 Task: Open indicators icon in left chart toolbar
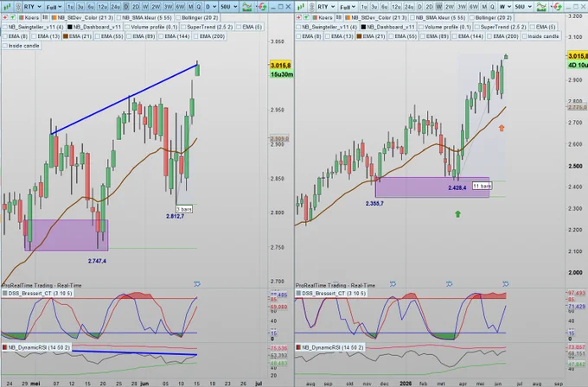[246, 7]
